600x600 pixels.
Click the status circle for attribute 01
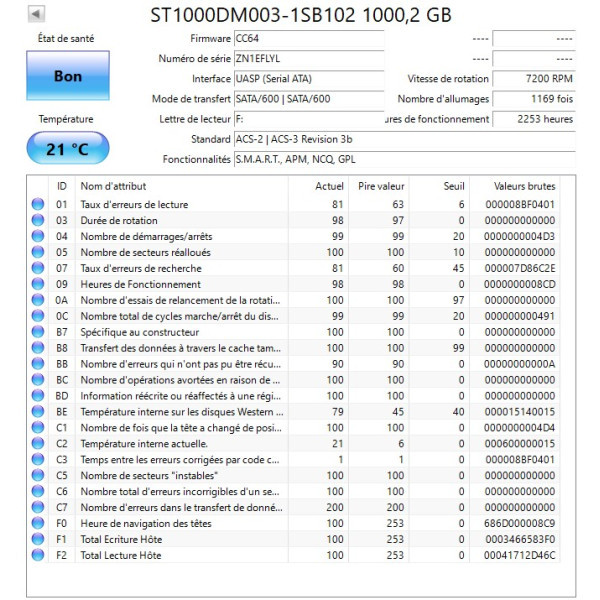(x=38, y=204)
